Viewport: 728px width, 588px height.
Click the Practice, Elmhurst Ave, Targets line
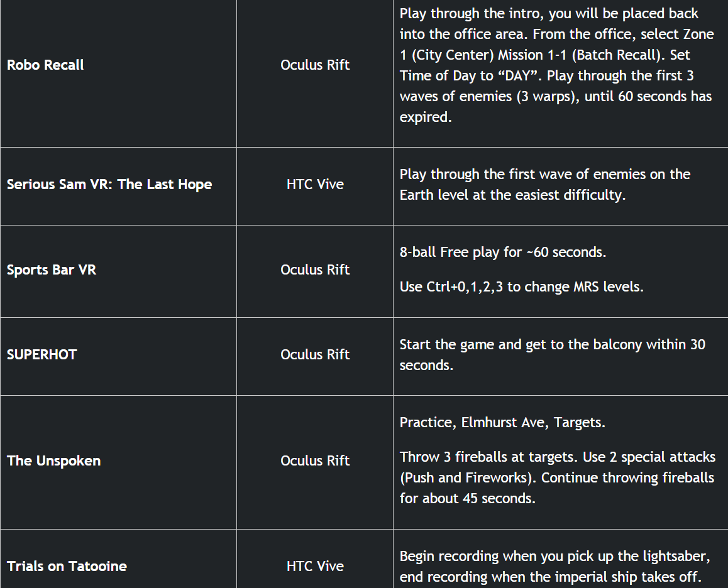pyautogui.click(x=502, y=422)
